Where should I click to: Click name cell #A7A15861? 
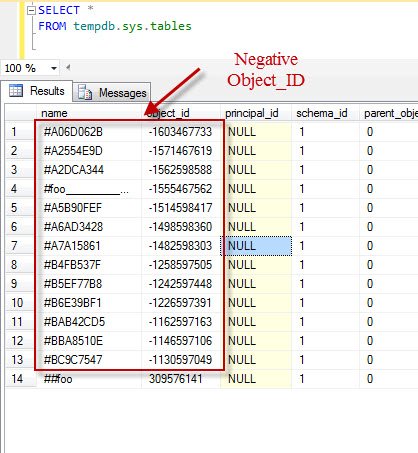[89, 246]
